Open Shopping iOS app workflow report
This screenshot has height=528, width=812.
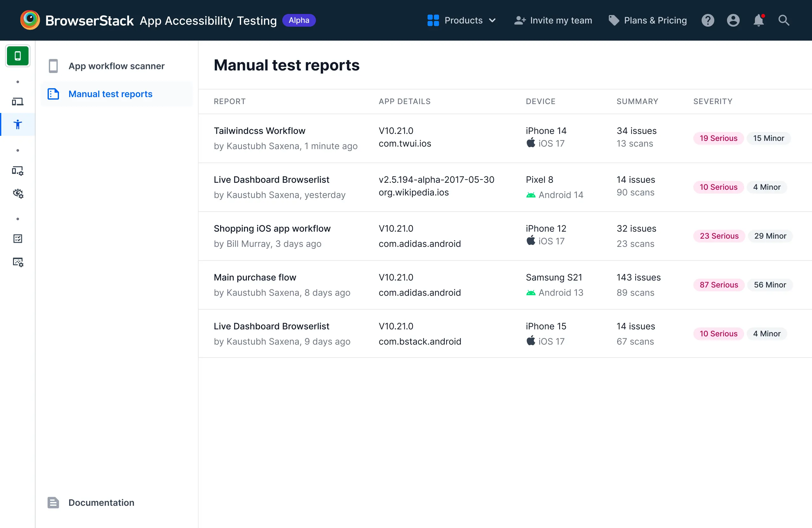pos(272,228)
